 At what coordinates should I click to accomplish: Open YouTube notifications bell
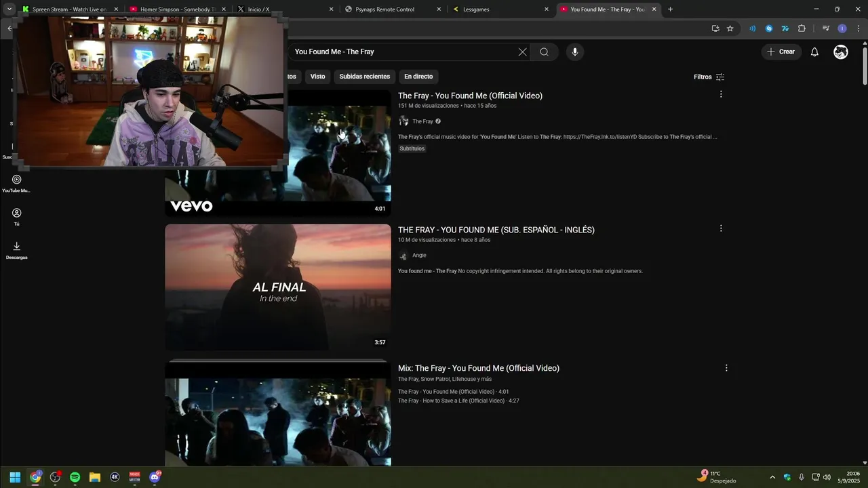coord(814,52)
